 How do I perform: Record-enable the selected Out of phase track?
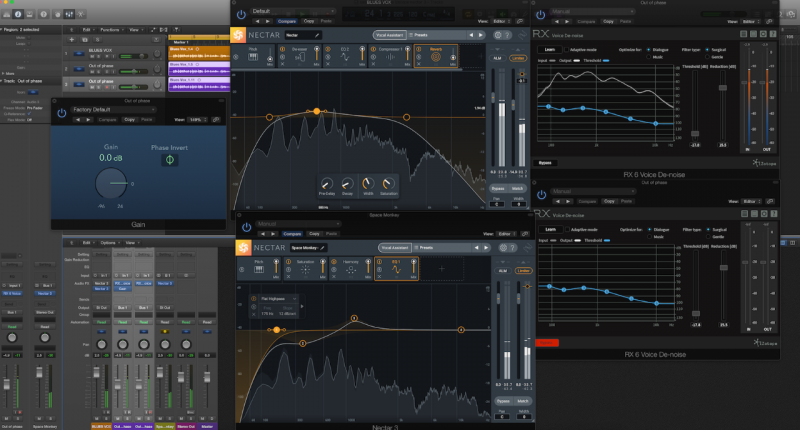(107, 87)
